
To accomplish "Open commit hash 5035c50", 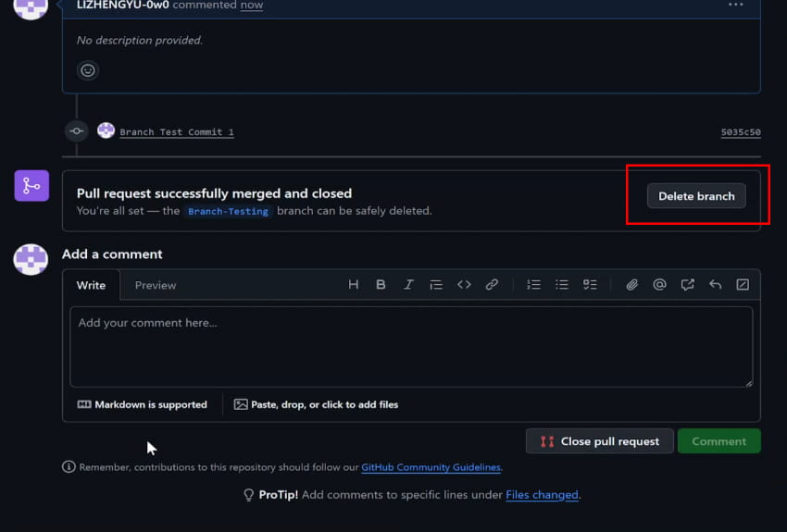I will [x=741, y=132].
